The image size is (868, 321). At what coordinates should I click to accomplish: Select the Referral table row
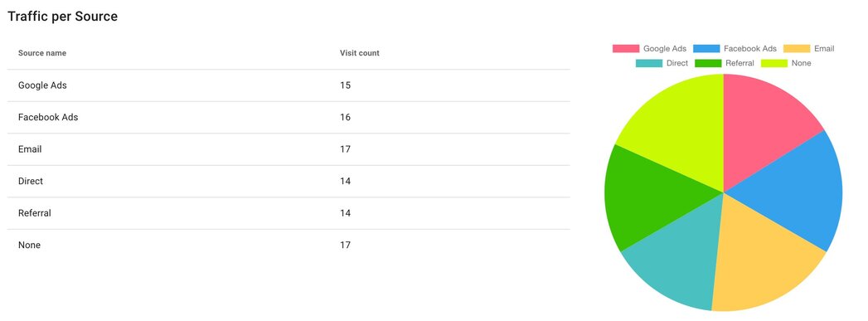point(289,214)
